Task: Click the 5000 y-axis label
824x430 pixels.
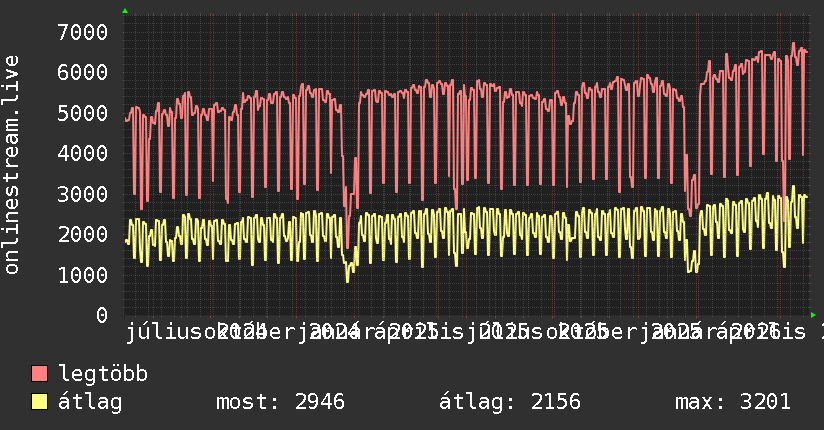Action: (x=83, y=113)
